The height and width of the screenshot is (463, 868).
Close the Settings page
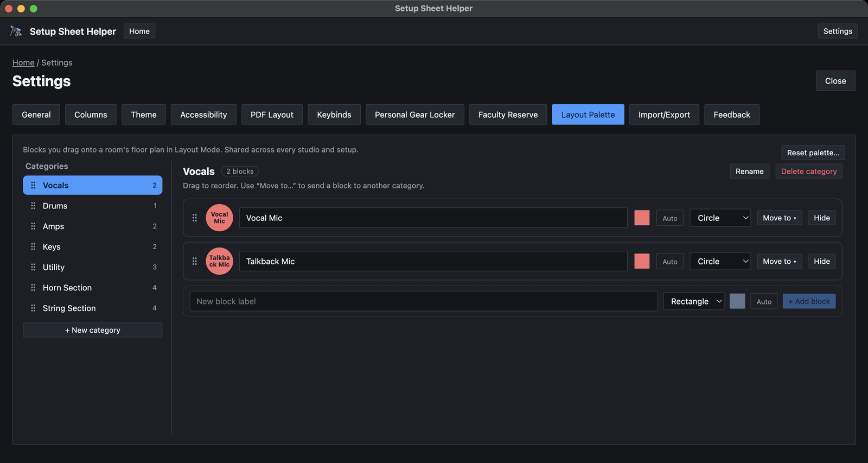pyautogui.click(x=835, y=81)
